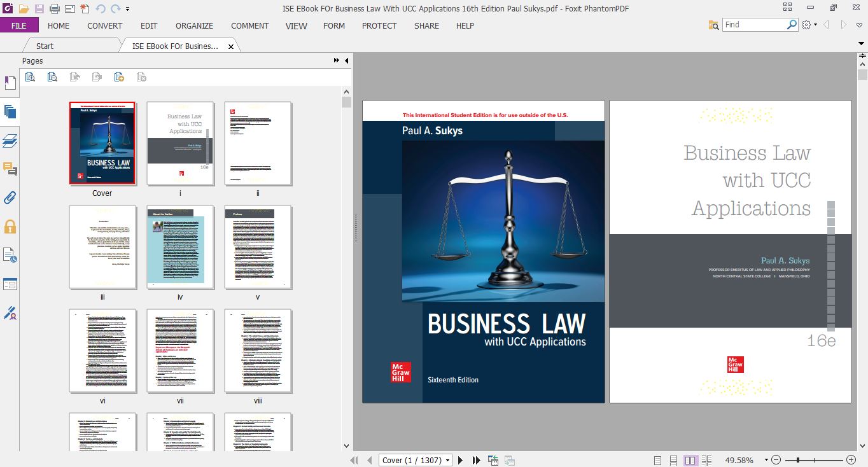Switch to the VIEW ribbon tab
This screenshot has width=868, height=467.
coord(297,25)
